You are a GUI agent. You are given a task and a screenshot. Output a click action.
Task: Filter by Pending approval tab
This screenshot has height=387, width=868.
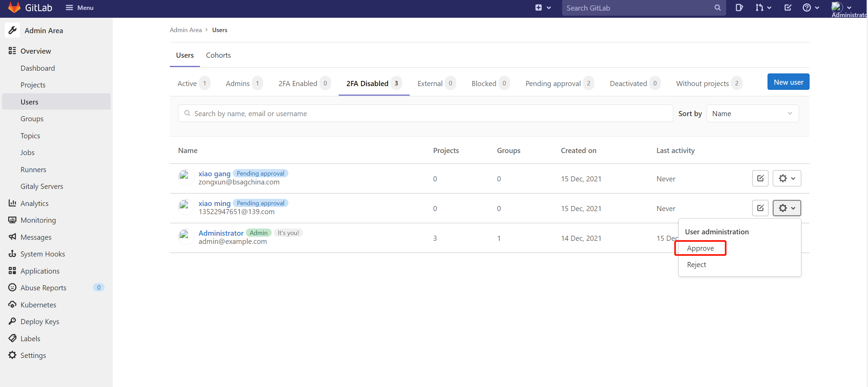[x=559, y=83]
